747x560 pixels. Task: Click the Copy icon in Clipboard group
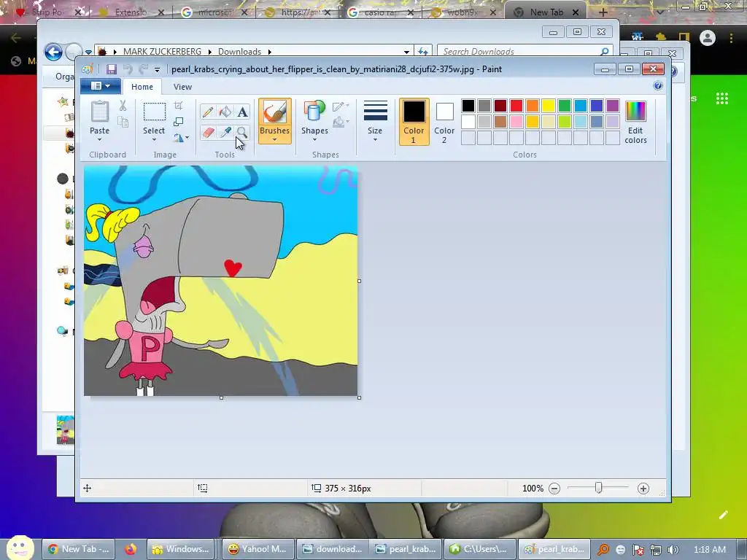(123, 122)
